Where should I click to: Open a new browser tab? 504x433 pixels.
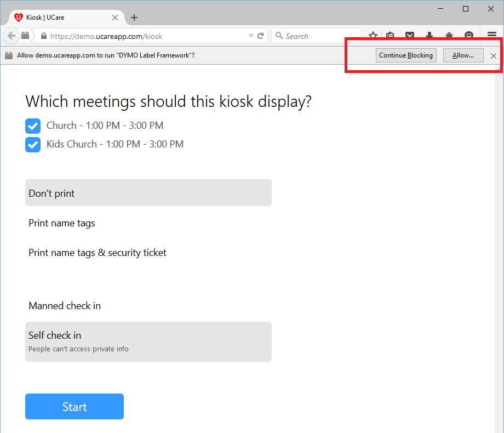click(134, 18)
